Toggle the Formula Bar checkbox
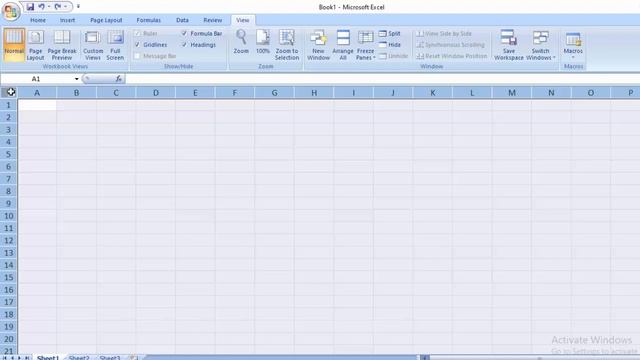 184,33
